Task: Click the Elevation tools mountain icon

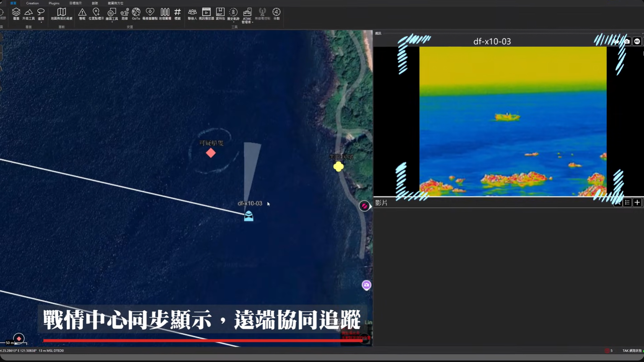Action: (28, 14)
